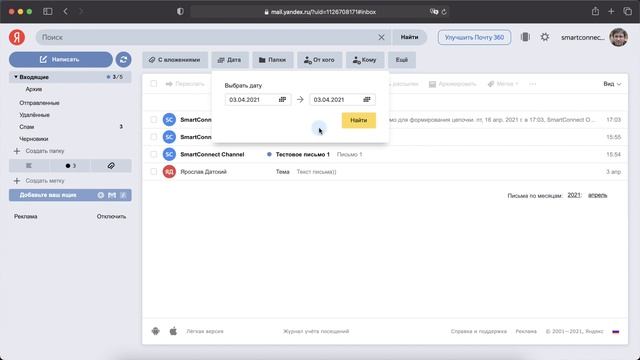The height and width of the screenshot is (360, 640).
Task: Open the user profile avatar
Action: click(618, 37)
